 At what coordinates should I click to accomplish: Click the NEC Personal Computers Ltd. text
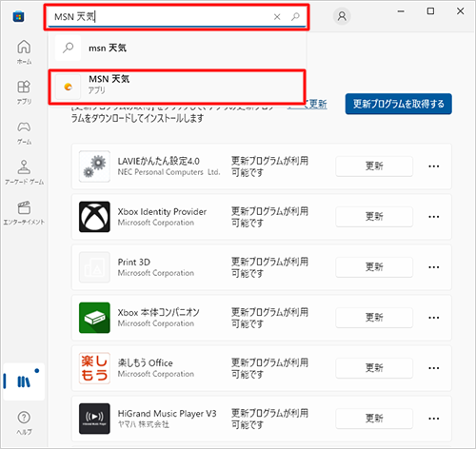click(169, 172)
